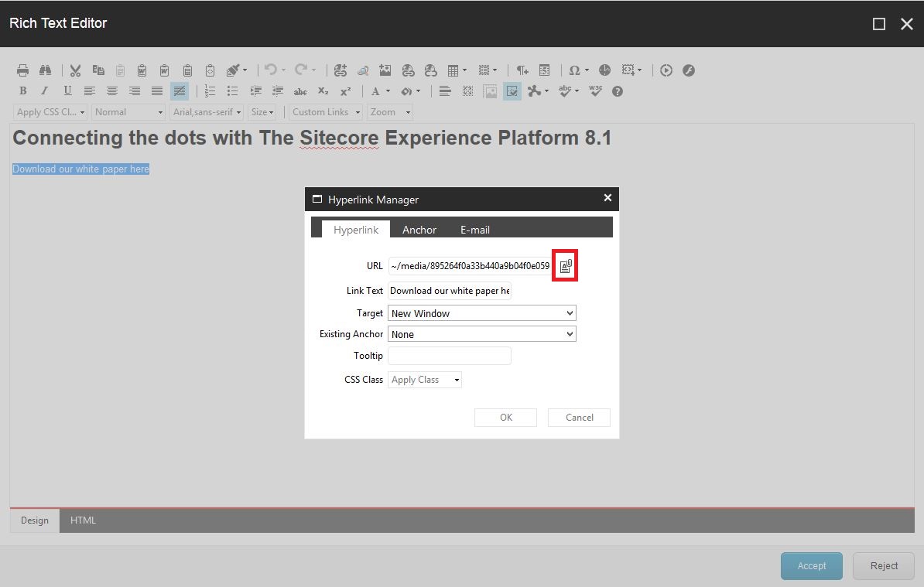Open the Target dropdown showing New Window
924x587 pixels.
tap(482, 313)
